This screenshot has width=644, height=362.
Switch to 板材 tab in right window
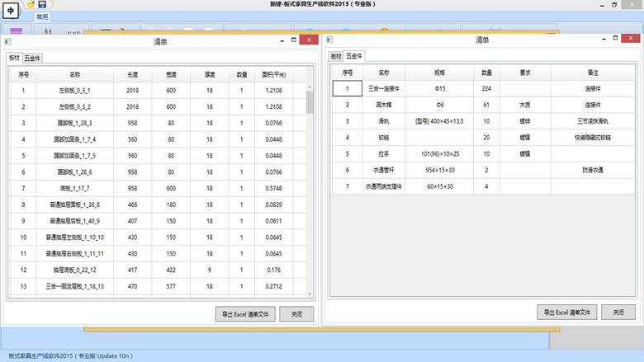(x=335, y=57)
